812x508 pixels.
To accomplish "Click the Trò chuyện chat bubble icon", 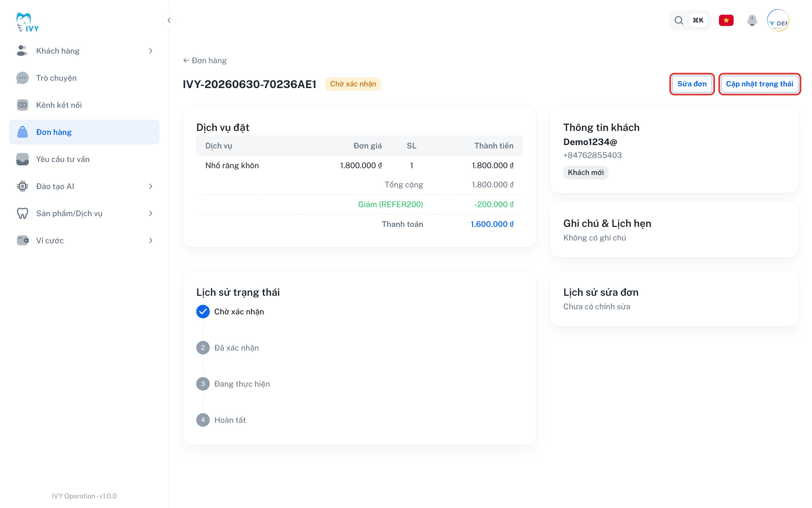I will pos(23,78).
